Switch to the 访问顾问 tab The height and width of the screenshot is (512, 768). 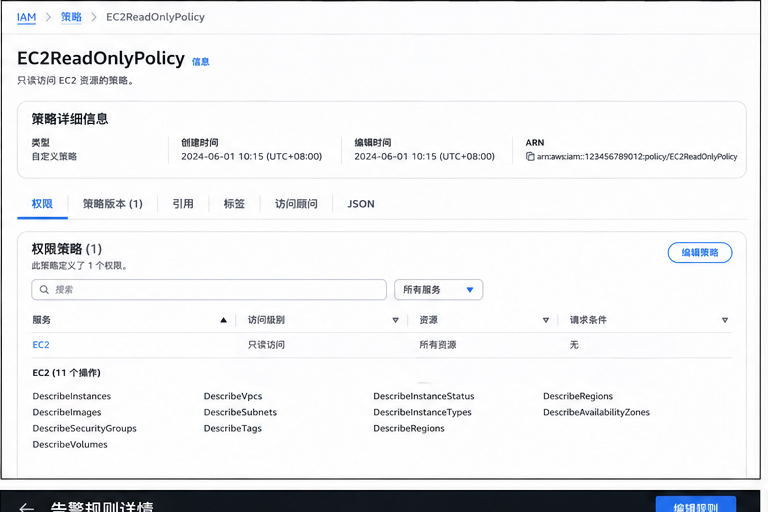(x=296, y=204)
